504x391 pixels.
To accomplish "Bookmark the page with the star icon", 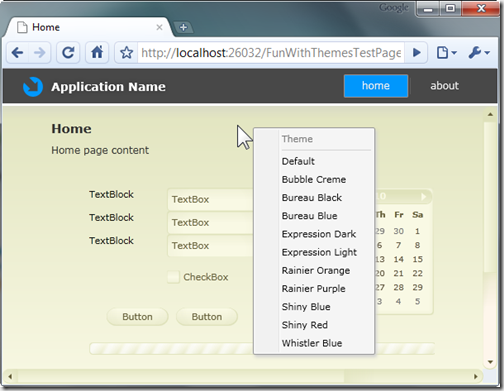I will 127,53.
